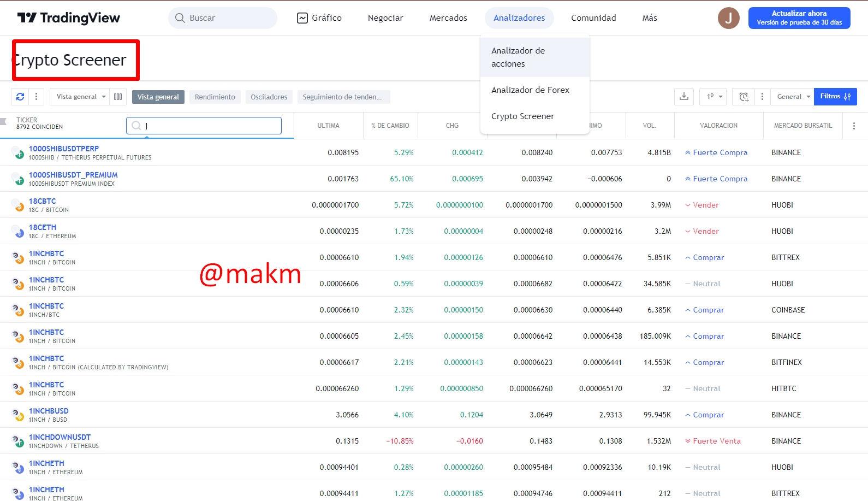
Task: Select Analizador de acciones
Action: [535, 57]
